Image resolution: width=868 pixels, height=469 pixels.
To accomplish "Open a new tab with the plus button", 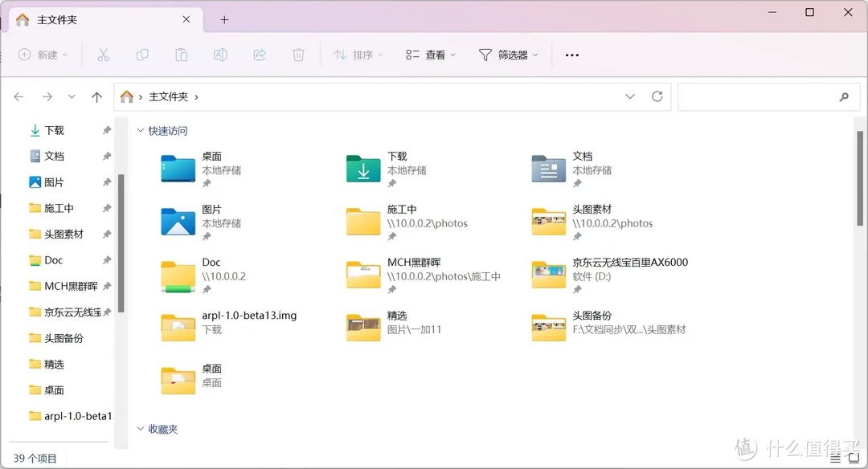I will [x=224, y=18].
